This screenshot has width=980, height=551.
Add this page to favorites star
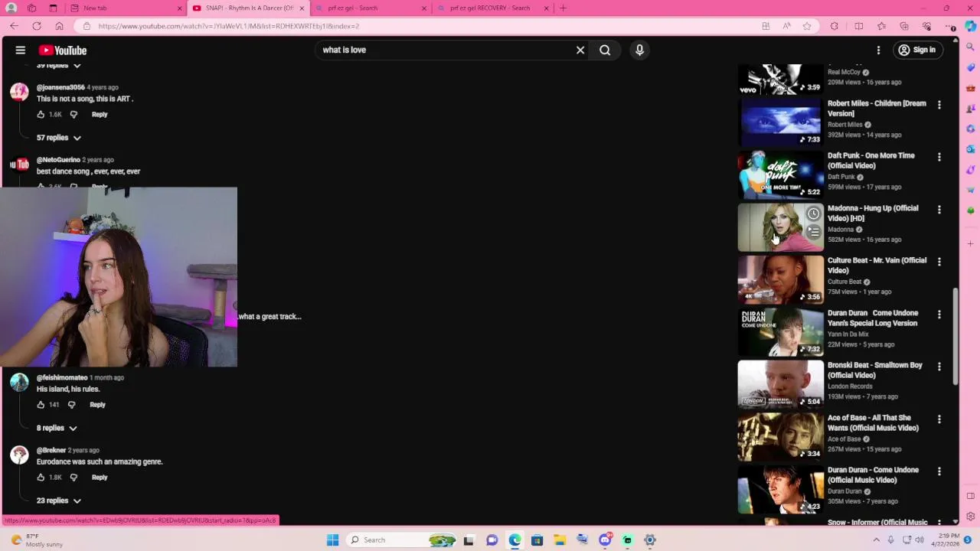807,26
